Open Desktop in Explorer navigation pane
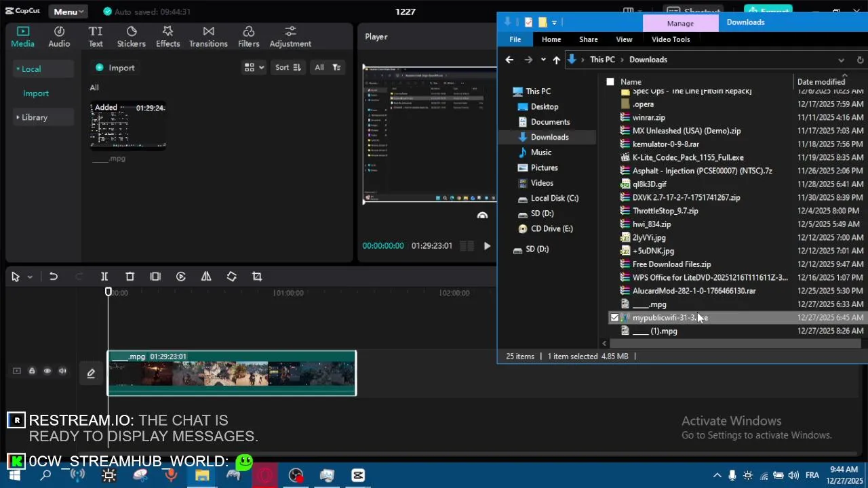Screen dimensions: 868x488 tap(545, 106)
